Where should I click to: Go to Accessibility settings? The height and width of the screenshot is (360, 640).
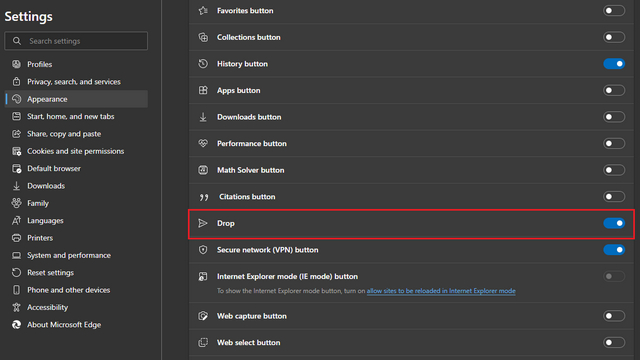coord(76,307)
